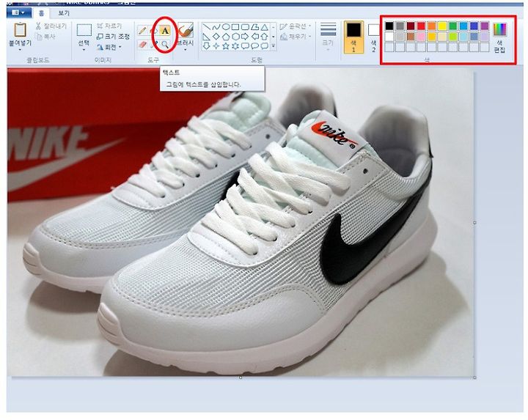Image resolution: width=528 pixels, height=420 pixels.
Task: Click shapes gallery scroll-up arrow
Action: point(273,26)
